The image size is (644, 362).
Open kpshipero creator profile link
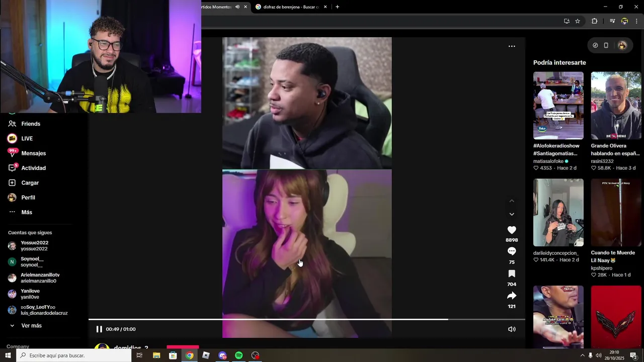[602, 268]
